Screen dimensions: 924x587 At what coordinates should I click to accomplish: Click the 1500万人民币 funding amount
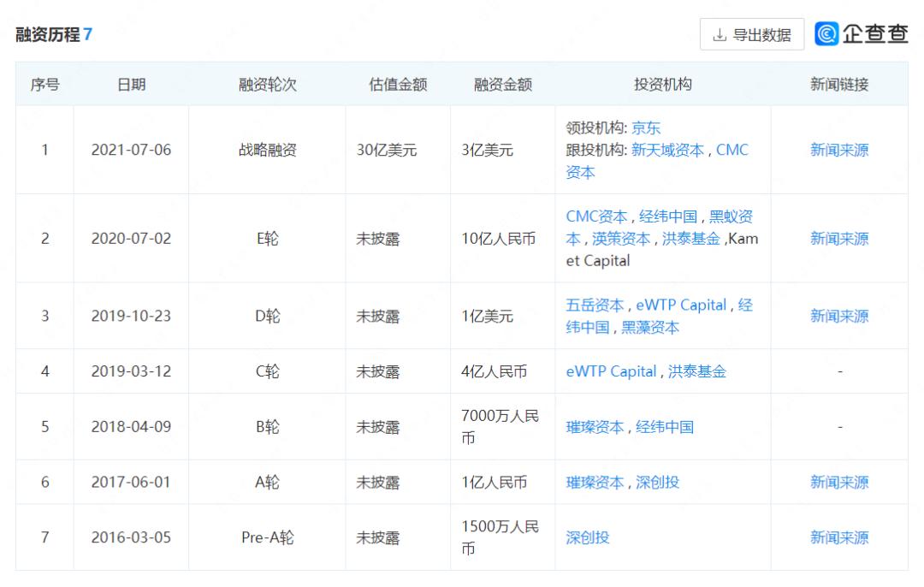click(x=500, y=537)
